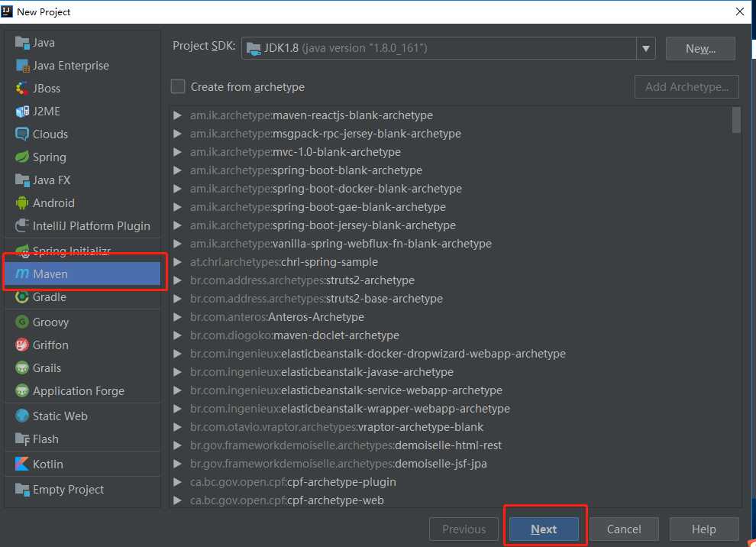Screen dimensions: 756x547
Task: Select Kotlin project type label
Action: point(48,464)
